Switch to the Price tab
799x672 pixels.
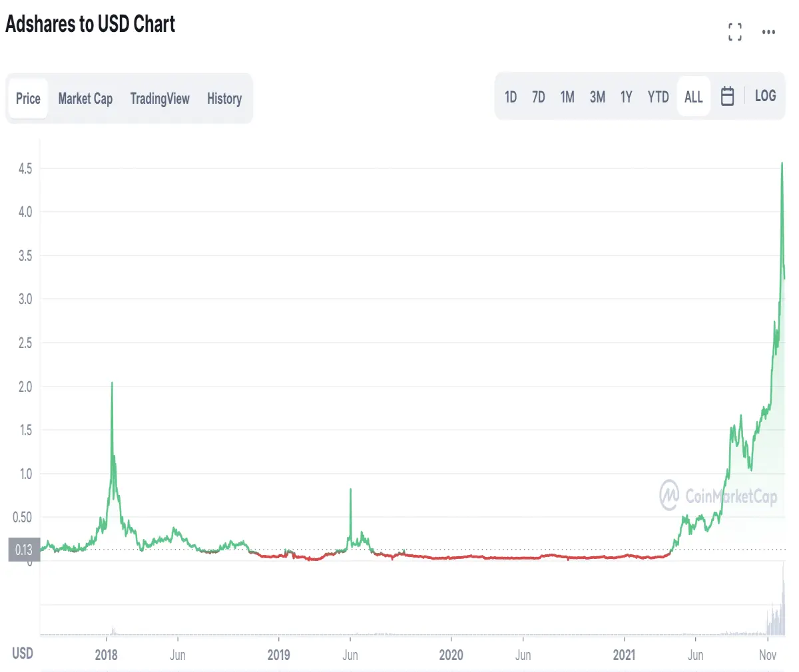point(28,98)
